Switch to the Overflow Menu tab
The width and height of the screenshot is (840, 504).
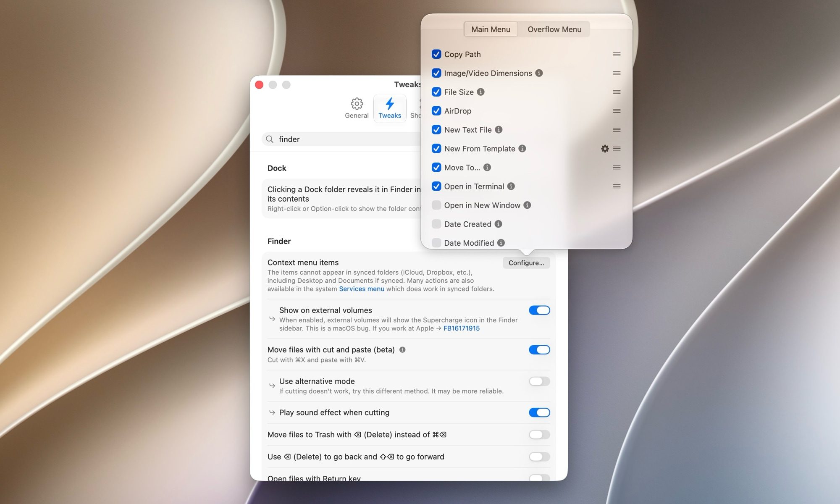(554, 29)
